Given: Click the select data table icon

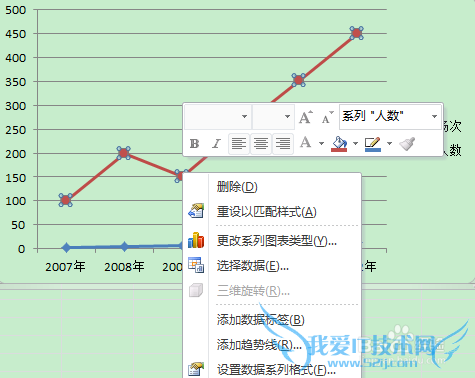Looking at the screenshot, I should [196, 265].
